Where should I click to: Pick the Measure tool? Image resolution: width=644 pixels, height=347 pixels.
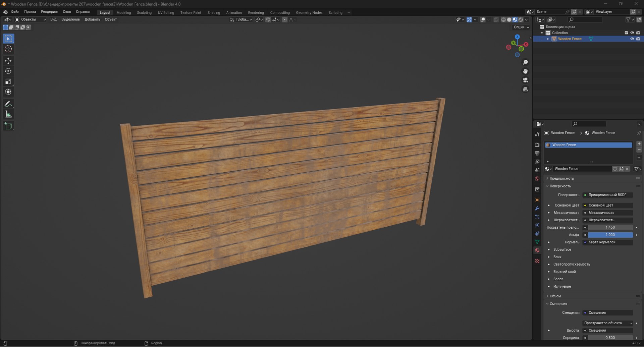click(8, 114)
